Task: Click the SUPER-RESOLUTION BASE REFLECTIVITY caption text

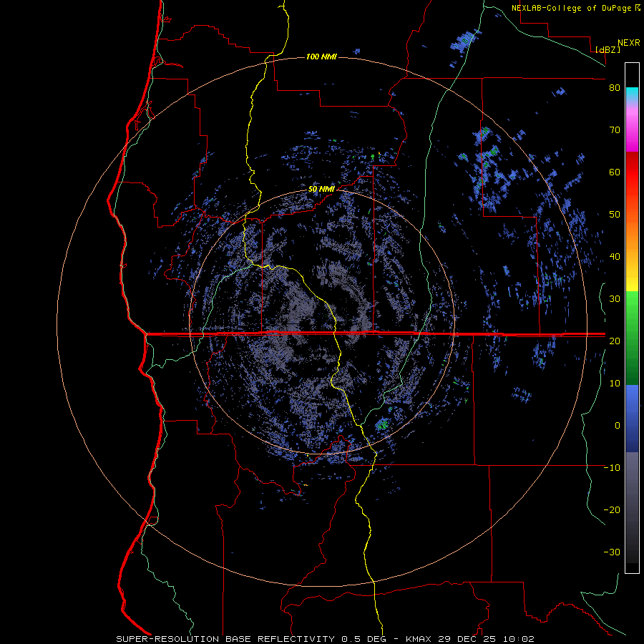Action: coord(225,639)
